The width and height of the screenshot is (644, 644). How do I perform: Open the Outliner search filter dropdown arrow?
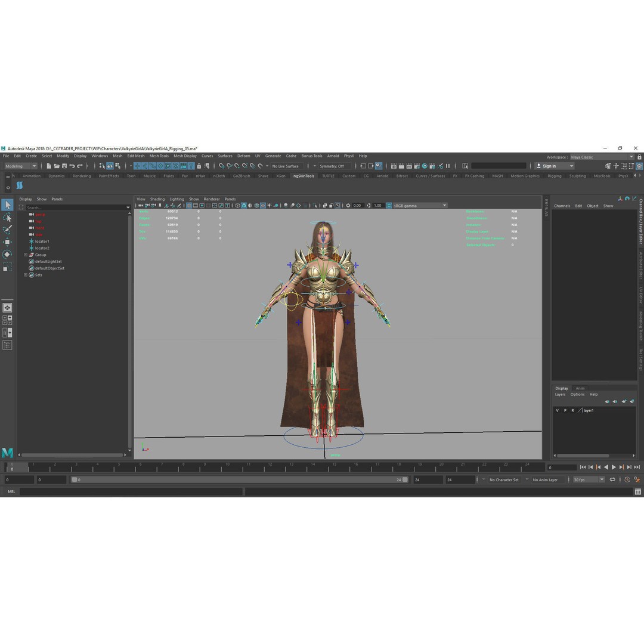coord(128,208)
